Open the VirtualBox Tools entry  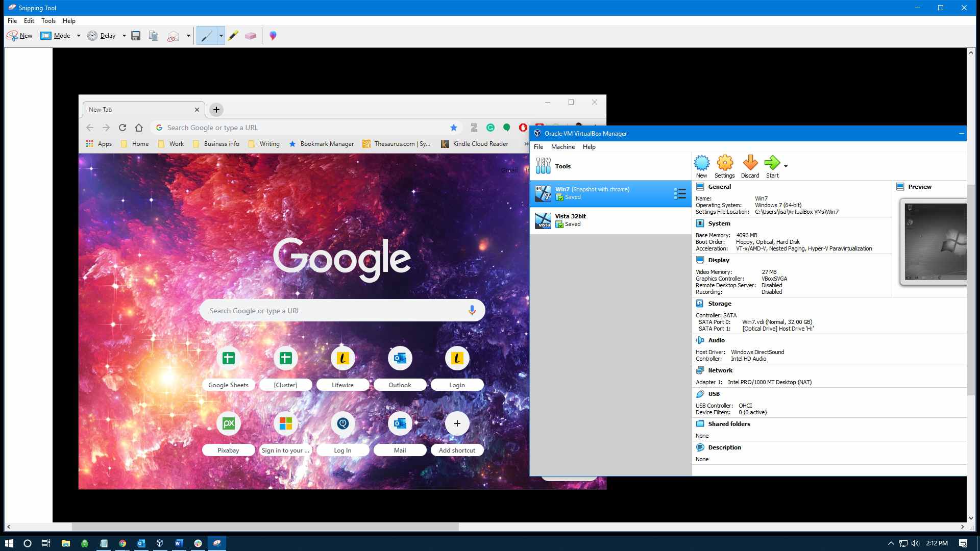pyautogui.click(x=610, y=166)
